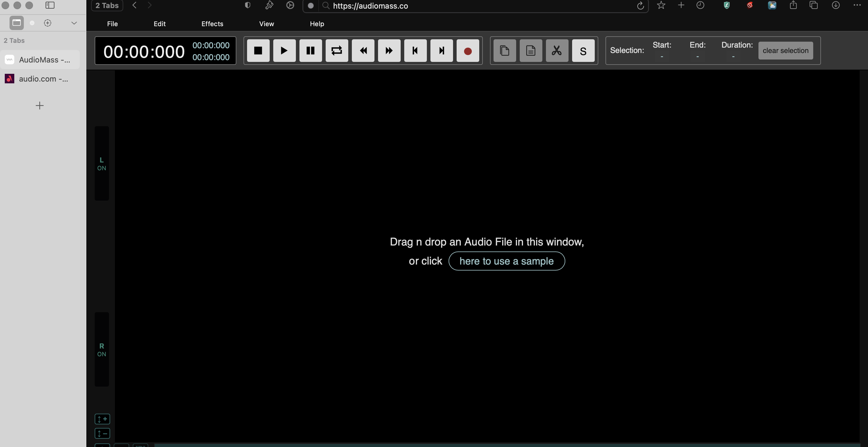Jump to end of track button
868x447 pixels.
pyautogui.click(x=441, y=51)
